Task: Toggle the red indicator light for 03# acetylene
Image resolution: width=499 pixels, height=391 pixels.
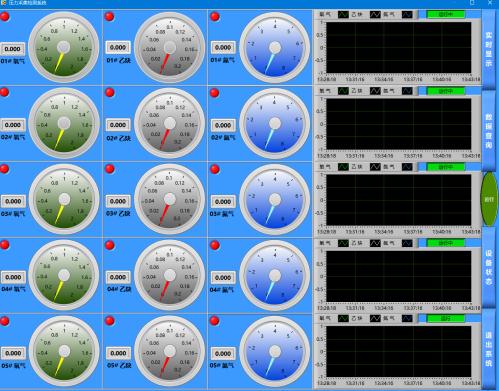Action: 110,169
